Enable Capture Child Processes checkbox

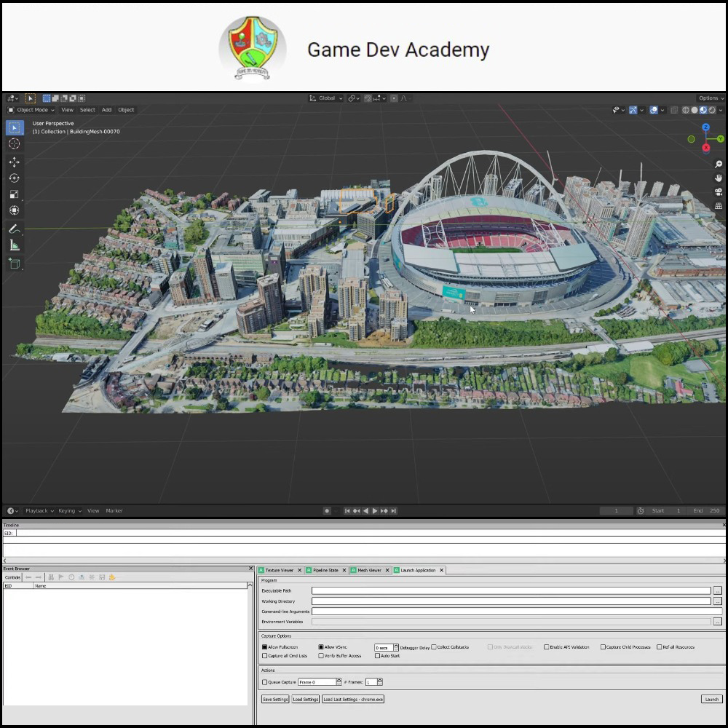point(603,647)
